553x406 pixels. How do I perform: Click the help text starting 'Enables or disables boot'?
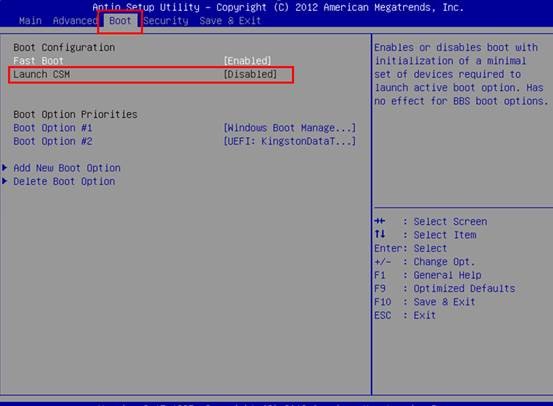(462, 74)
